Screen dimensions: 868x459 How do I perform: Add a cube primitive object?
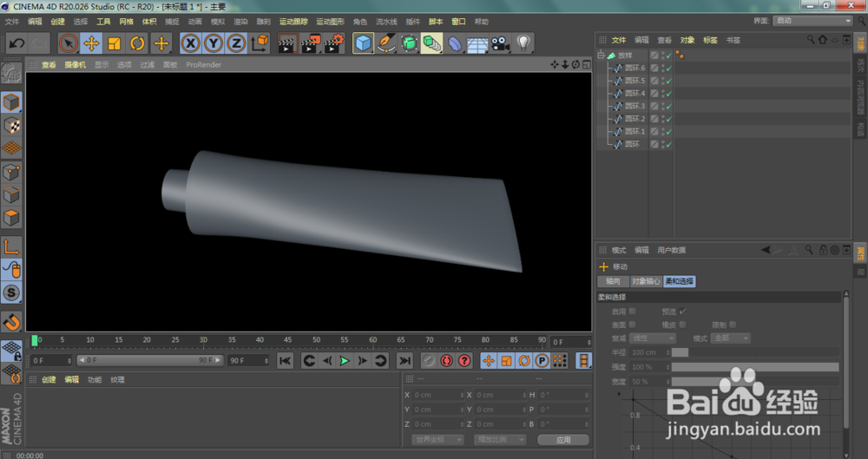coord(363,43)
